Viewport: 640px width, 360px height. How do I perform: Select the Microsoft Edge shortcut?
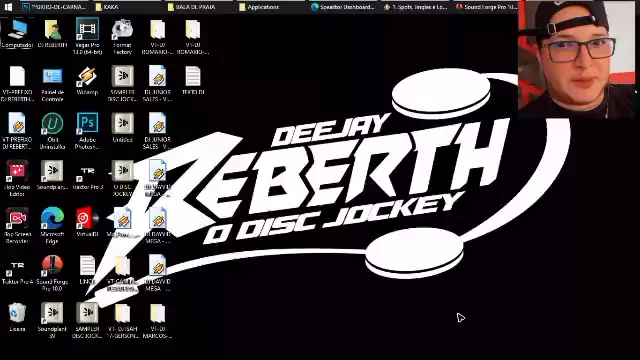click(52, 225)
